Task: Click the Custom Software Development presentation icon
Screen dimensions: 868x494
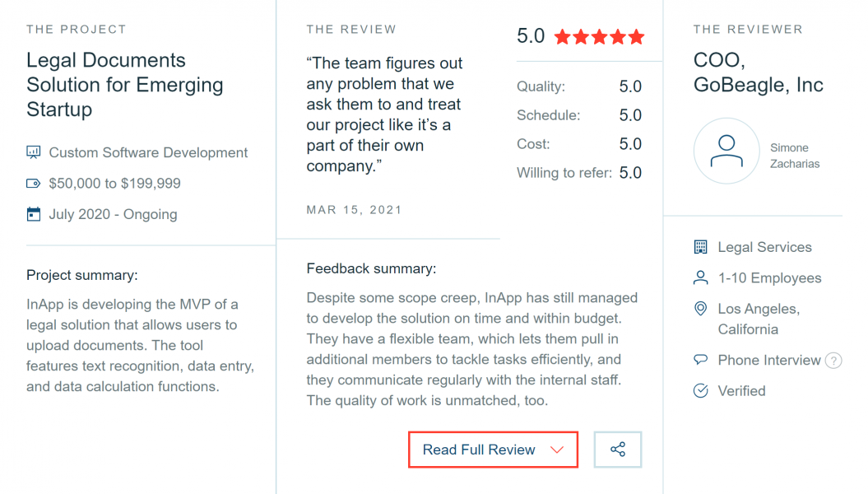Action: (x=34, y=152)
